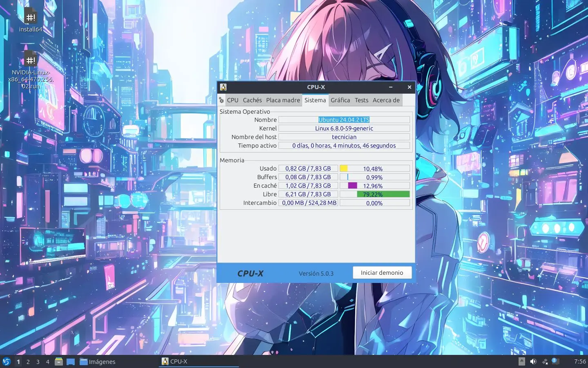Launch the file manager from the taskbar
Viewport: 588px width, 368px height.
59,361
